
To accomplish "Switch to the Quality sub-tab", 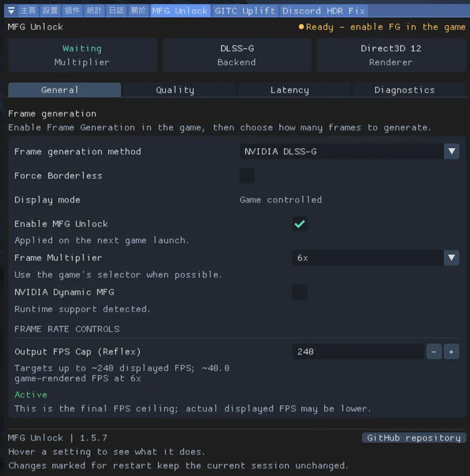I will pyautogui.click(x=179, y=90).
